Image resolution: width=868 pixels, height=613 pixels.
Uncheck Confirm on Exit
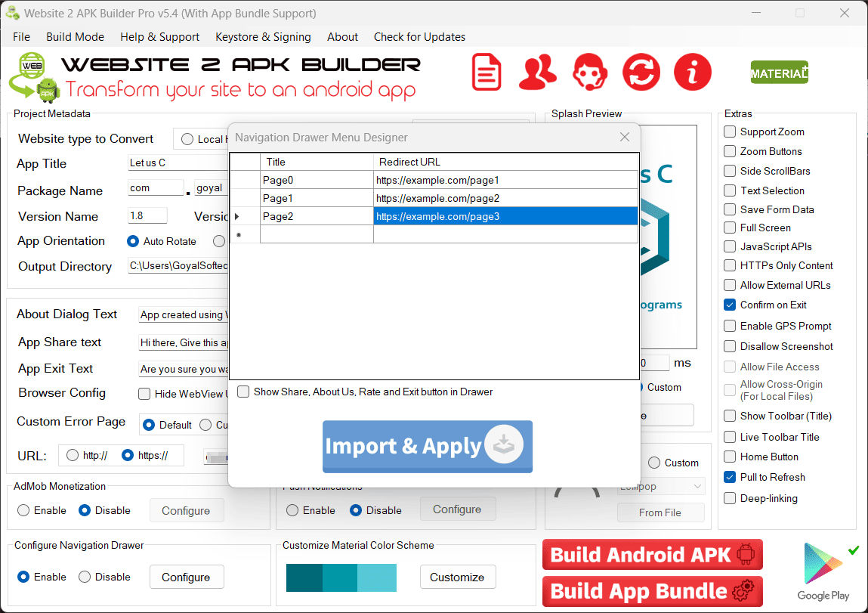730,305
